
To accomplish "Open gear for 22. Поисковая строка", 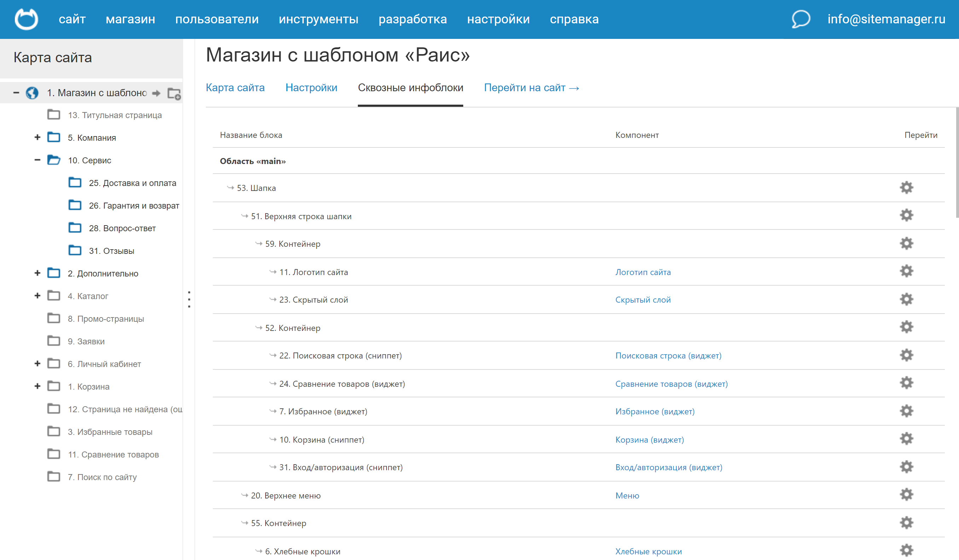I will [x=906, y=355].
